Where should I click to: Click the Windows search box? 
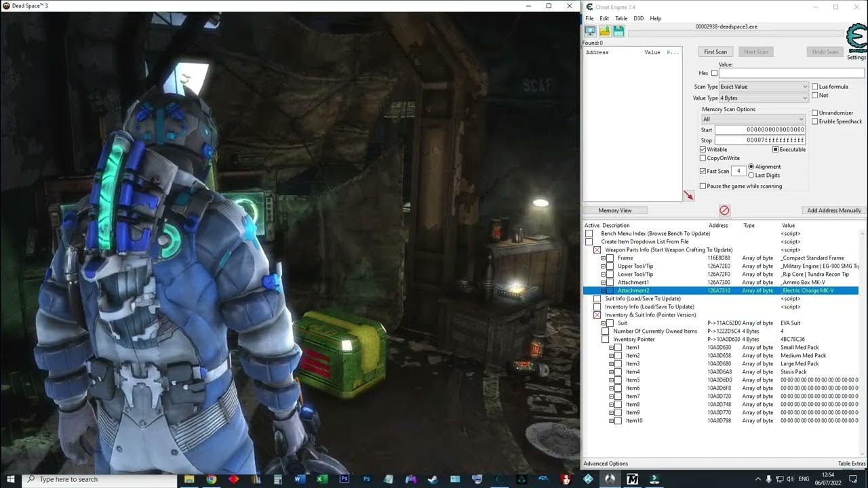pyautogui.click(x=99, y=479)
